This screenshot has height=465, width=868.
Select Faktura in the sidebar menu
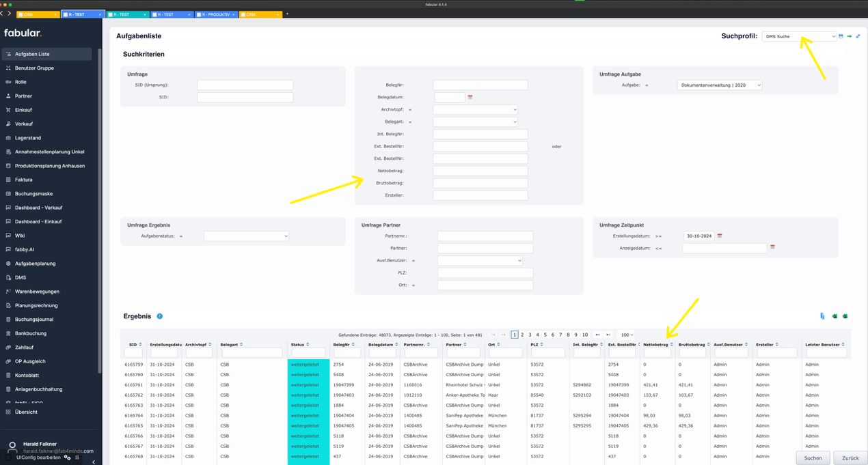(24, 180)
